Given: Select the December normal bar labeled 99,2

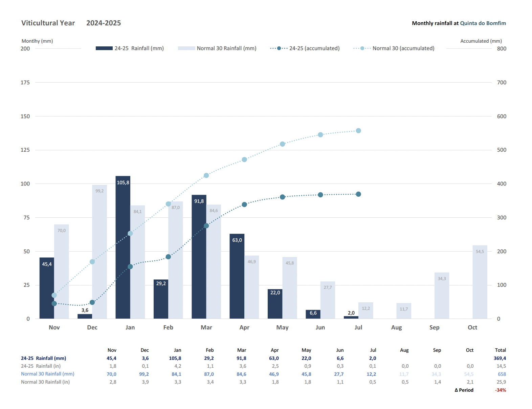Looking at the screenshot, I should (x=99, y=252).
